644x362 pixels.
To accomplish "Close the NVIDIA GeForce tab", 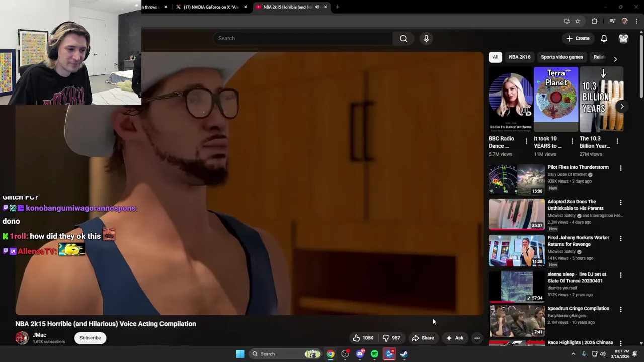I will (x=246, y=7).
